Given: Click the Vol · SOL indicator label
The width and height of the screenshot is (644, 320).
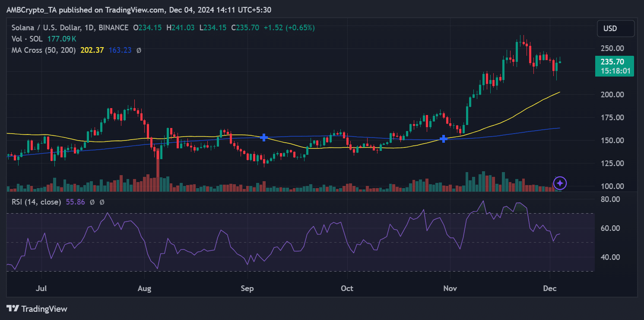Looking at the screenshot, I should click(x=28, y=39).
